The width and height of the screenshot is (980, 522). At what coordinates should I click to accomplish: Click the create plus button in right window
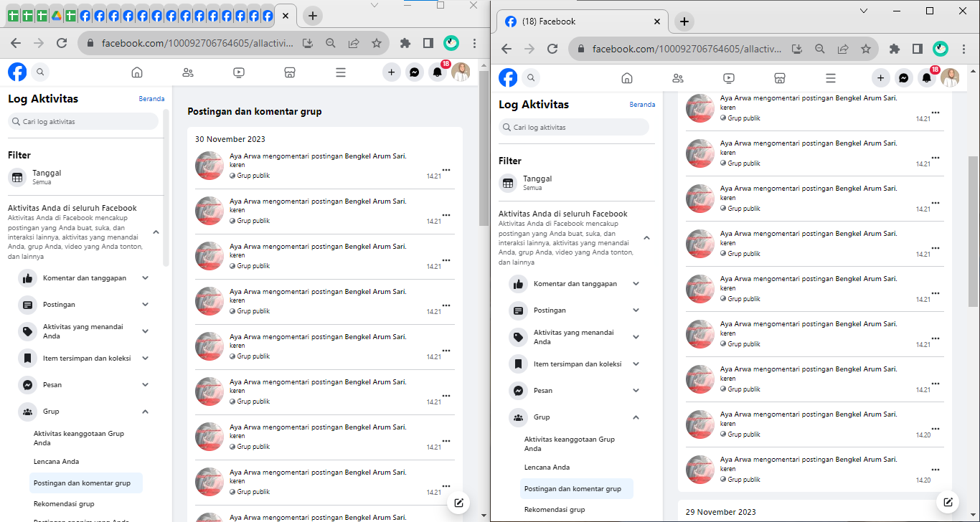tap(881, 77)
